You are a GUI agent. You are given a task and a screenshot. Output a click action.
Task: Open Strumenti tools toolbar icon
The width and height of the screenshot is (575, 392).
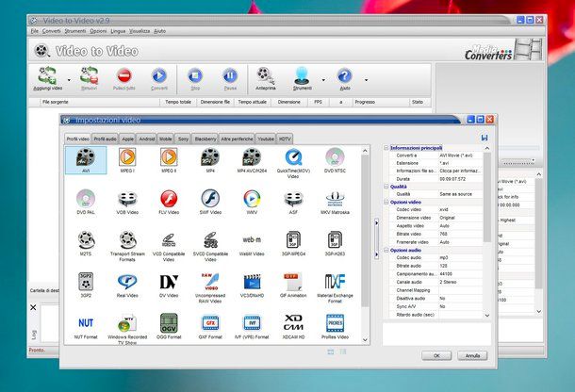click(x=303, y=78)
